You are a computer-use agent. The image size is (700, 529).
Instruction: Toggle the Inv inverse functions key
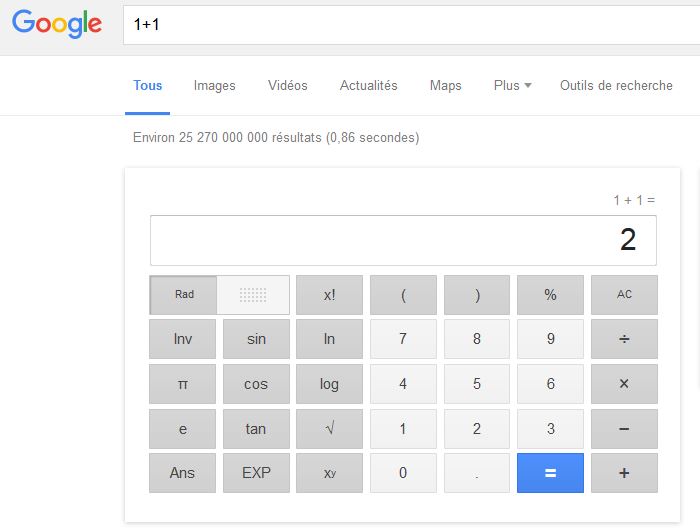point(183,339)
